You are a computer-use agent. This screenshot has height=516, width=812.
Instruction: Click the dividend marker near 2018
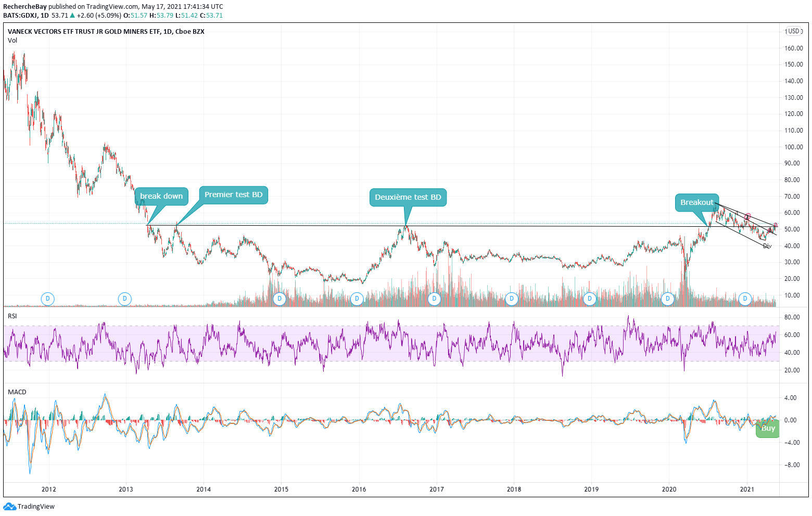(512, 299)
